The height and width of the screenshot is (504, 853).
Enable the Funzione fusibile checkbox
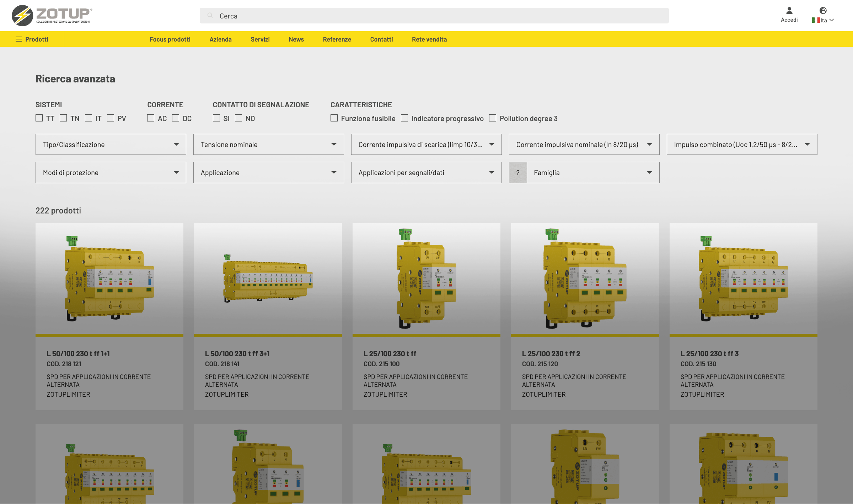pyautogui.click(x=334, y=118)
